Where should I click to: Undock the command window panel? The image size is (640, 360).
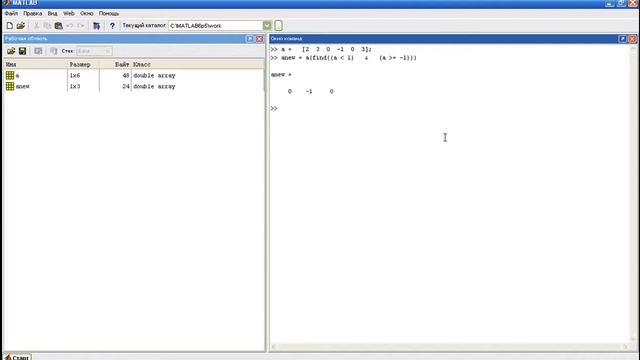point(622,39)
